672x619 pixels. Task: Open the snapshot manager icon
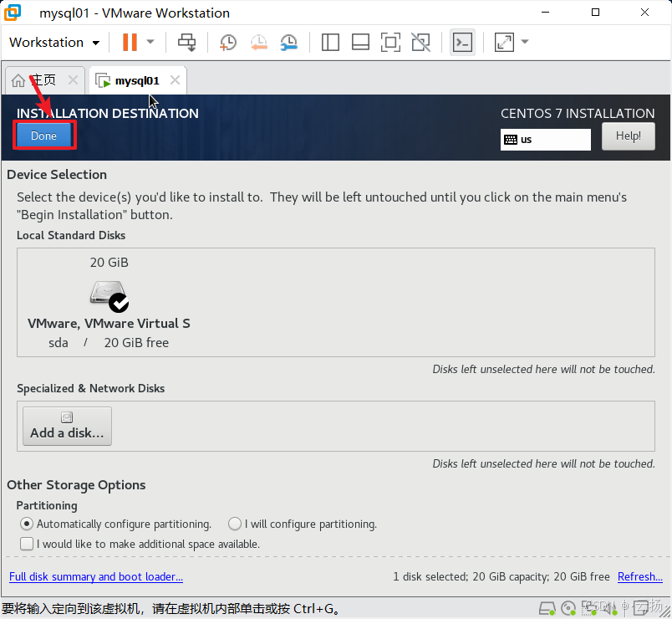289,42
